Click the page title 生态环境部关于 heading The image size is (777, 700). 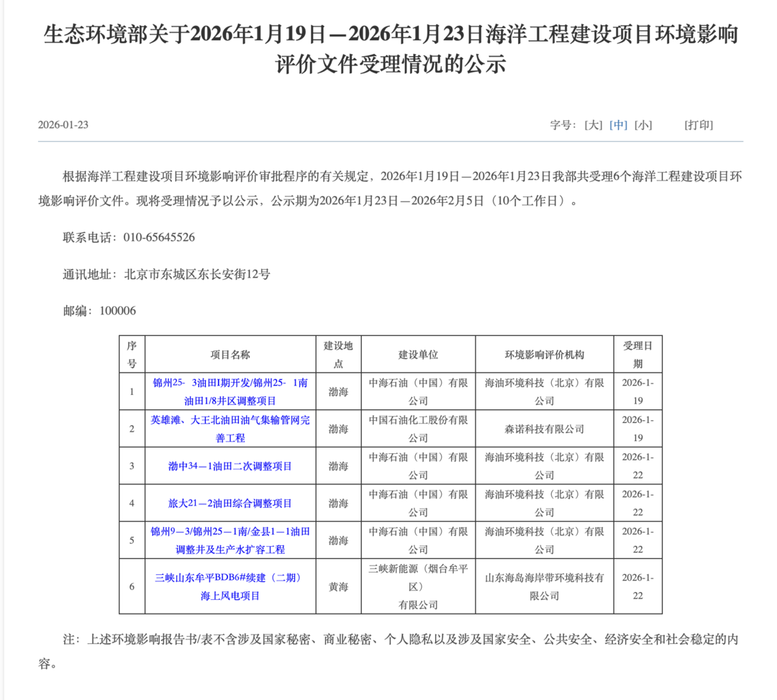pyautogui.click(x=391, y=49)
